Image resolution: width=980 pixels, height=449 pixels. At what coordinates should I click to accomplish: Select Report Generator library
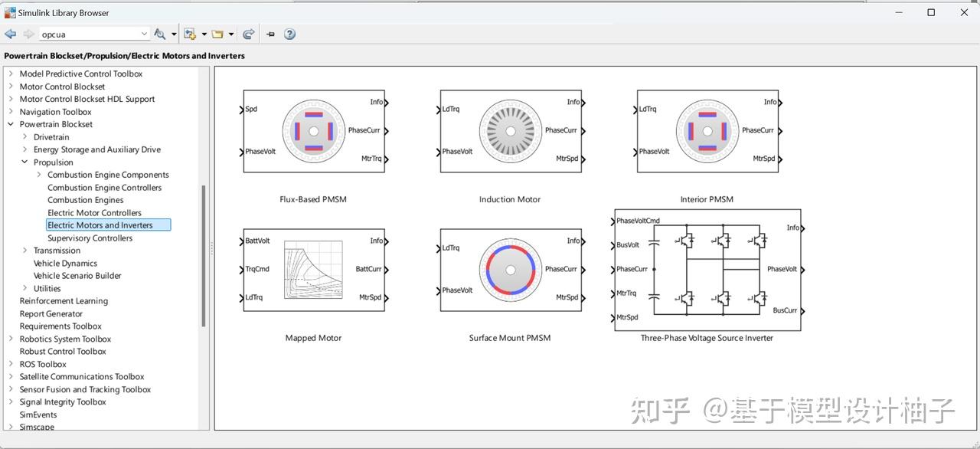coord(51,313)
